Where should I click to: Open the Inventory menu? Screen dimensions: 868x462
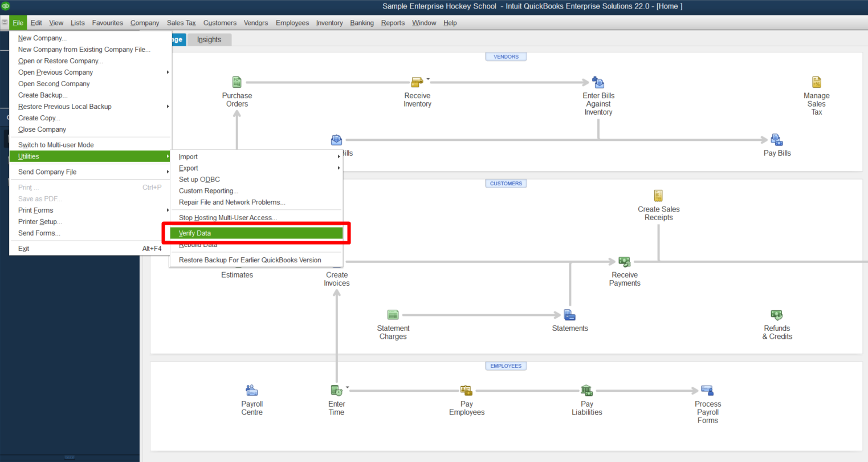[x=329, y=23]
